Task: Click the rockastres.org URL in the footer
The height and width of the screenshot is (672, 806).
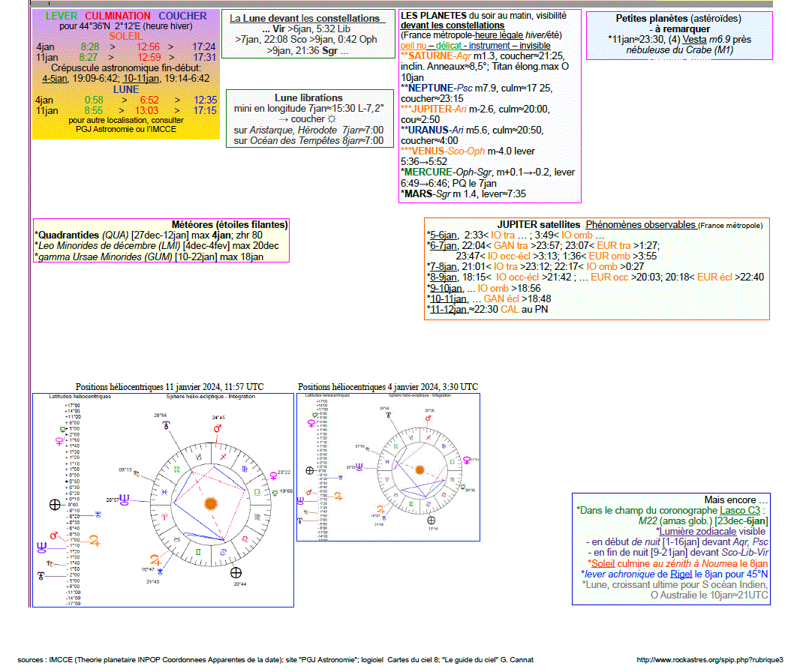Action: [710, 660]
